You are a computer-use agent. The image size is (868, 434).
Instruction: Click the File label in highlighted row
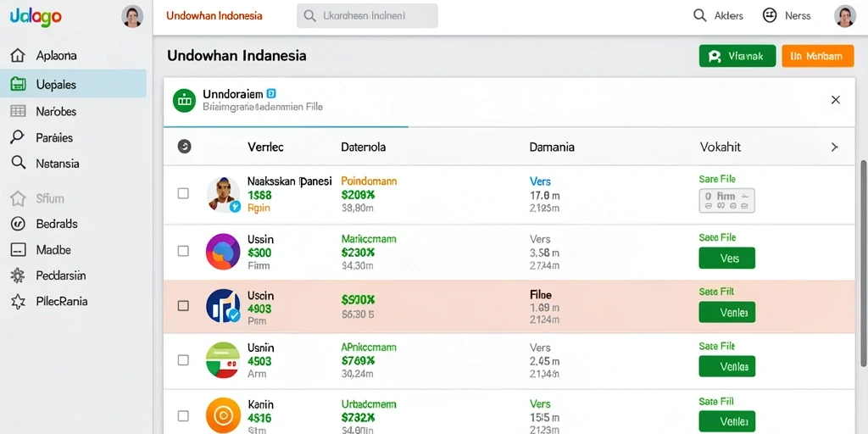pos(541,295)
